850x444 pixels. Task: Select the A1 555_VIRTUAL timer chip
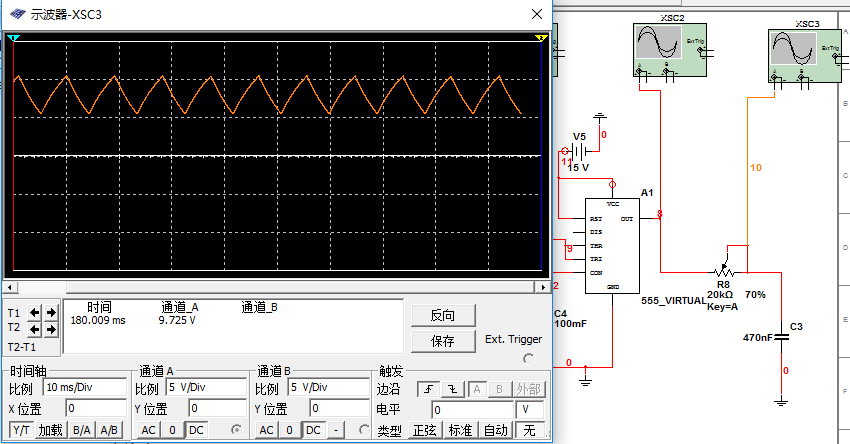click(612, 246)
